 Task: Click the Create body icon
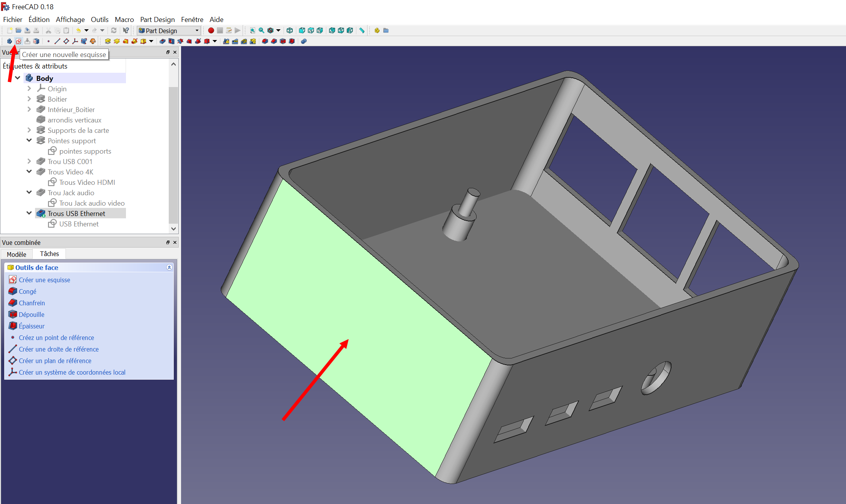click(9, 41)
